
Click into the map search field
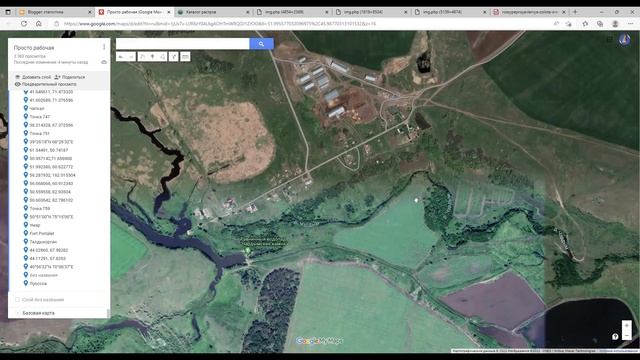[x=182, y=44]
